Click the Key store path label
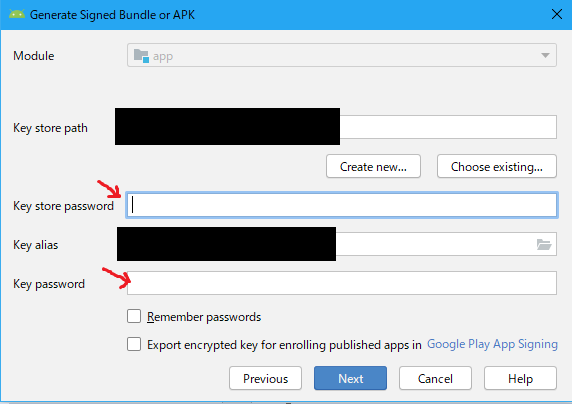 50,128
